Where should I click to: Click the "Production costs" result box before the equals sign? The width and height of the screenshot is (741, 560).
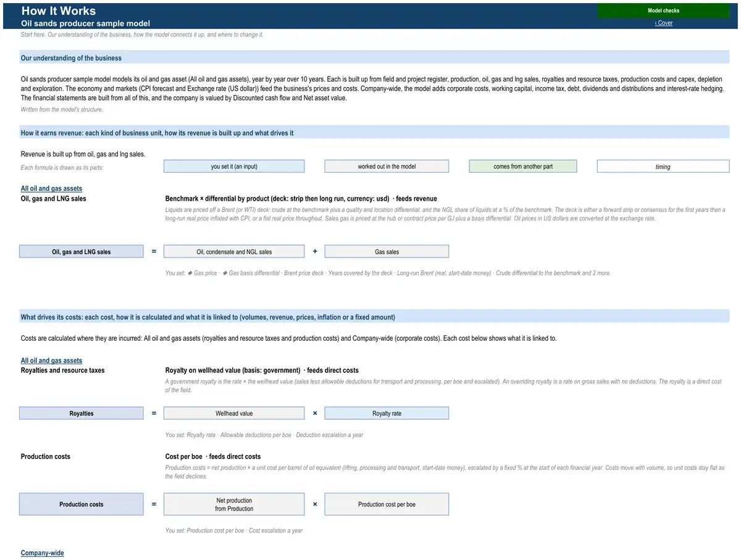pos(82,504)
